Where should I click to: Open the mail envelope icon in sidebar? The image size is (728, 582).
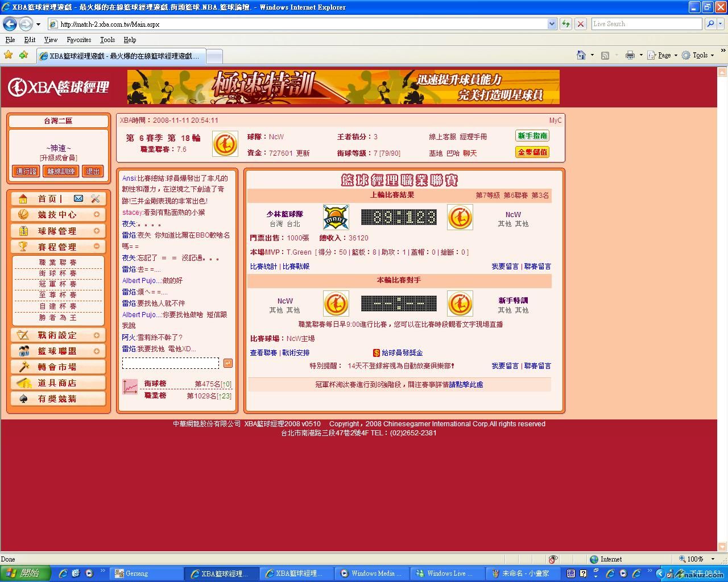78,198
